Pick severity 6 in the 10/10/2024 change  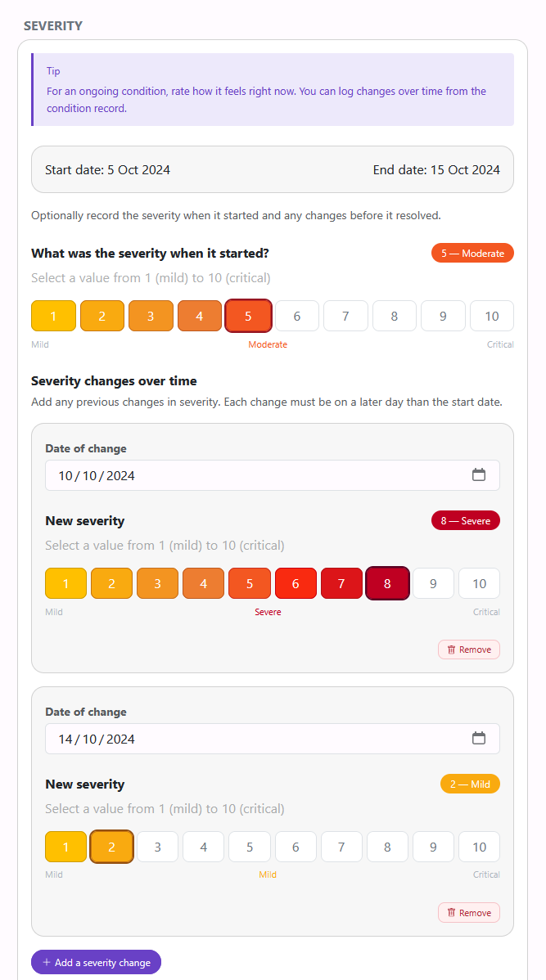(x=296, y=584)
